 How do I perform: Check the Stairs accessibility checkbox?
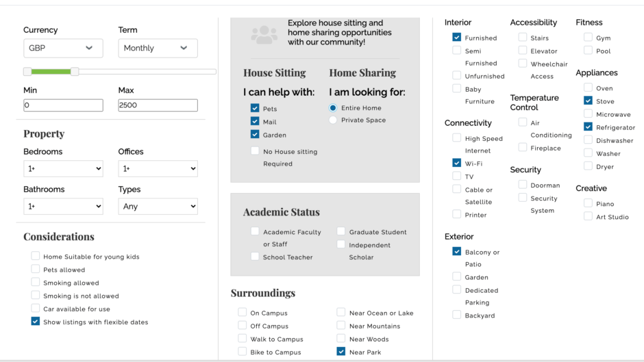point(523,37)
